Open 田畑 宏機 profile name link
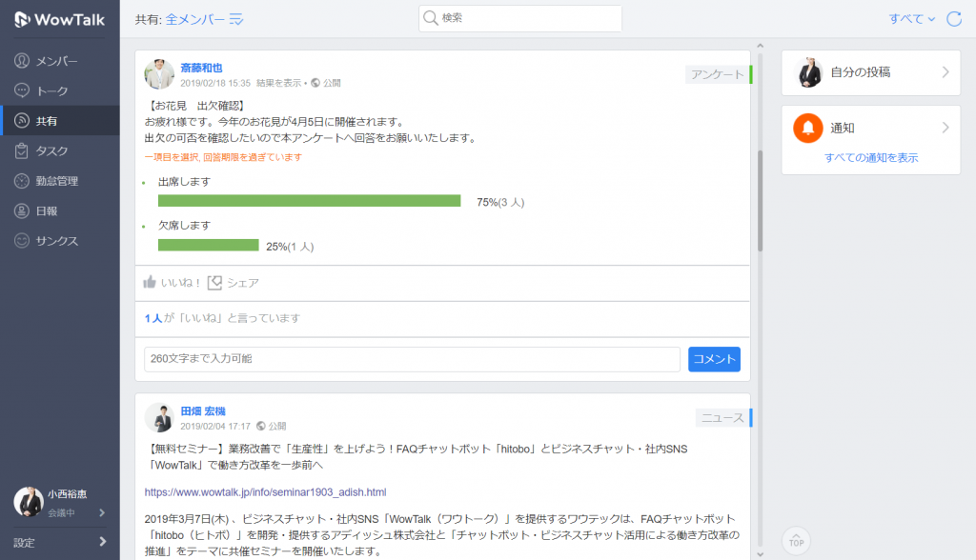Image resolution: width=976 pixels, height=560 pixels. click(203, 411)
